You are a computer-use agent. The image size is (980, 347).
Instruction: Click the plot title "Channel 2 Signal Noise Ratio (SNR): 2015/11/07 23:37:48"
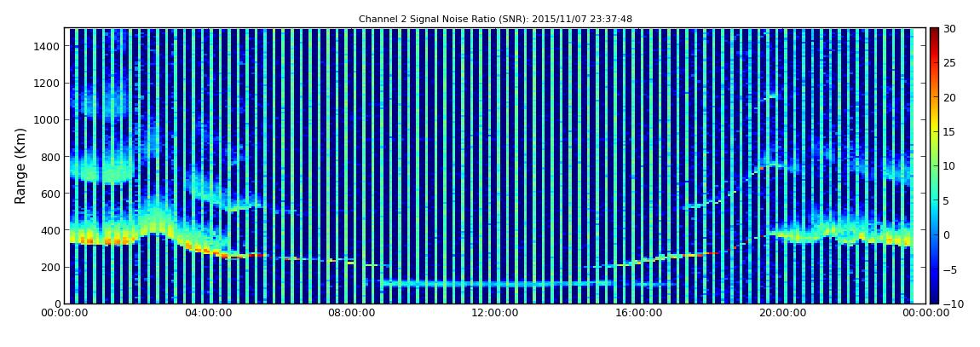click(495, 20)
